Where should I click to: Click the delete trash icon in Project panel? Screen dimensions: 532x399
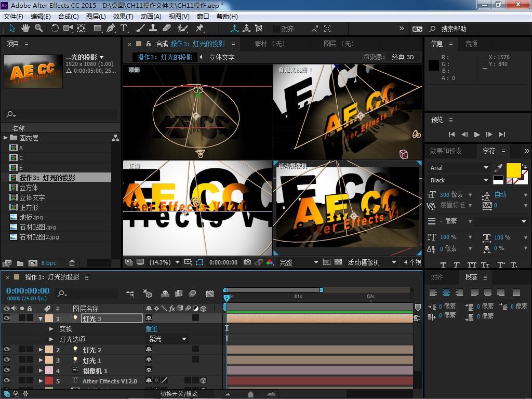(72, 263)
